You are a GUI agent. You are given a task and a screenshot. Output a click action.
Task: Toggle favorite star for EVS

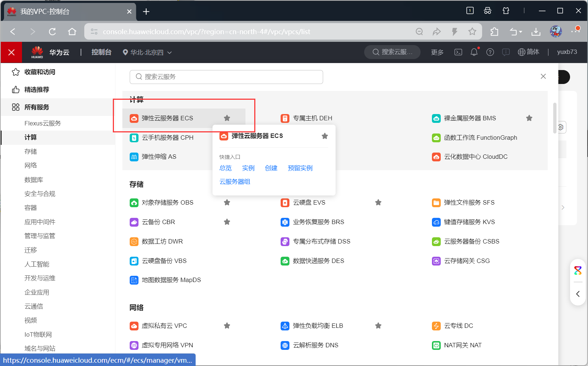tap(378, 202)
